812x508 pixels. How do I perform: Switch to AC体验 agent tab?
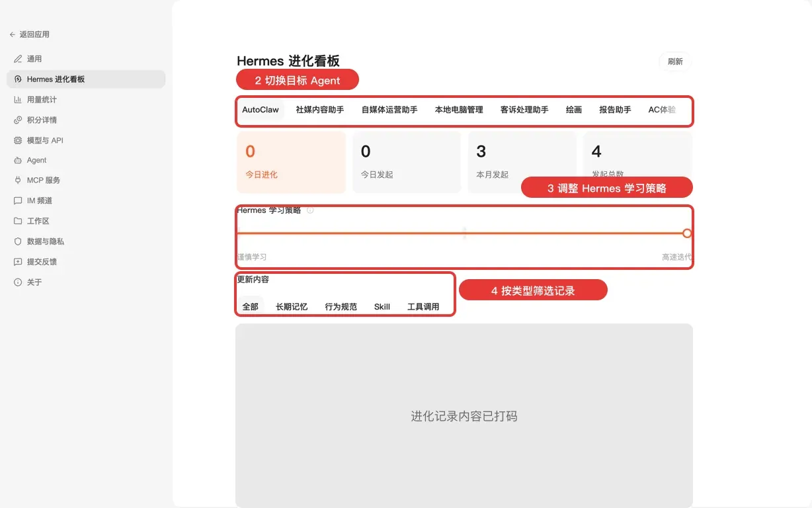(662, 110)
